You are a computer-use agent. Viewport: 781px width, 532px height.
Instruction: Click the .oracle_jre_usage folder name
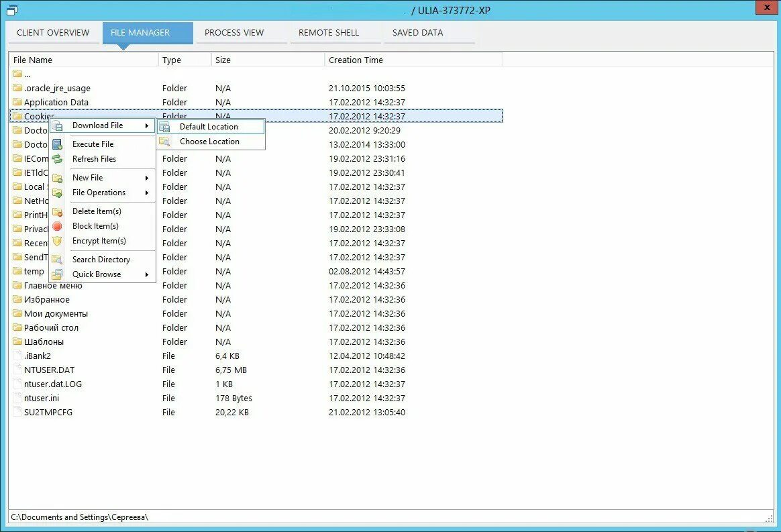click(x=57, y=88)
